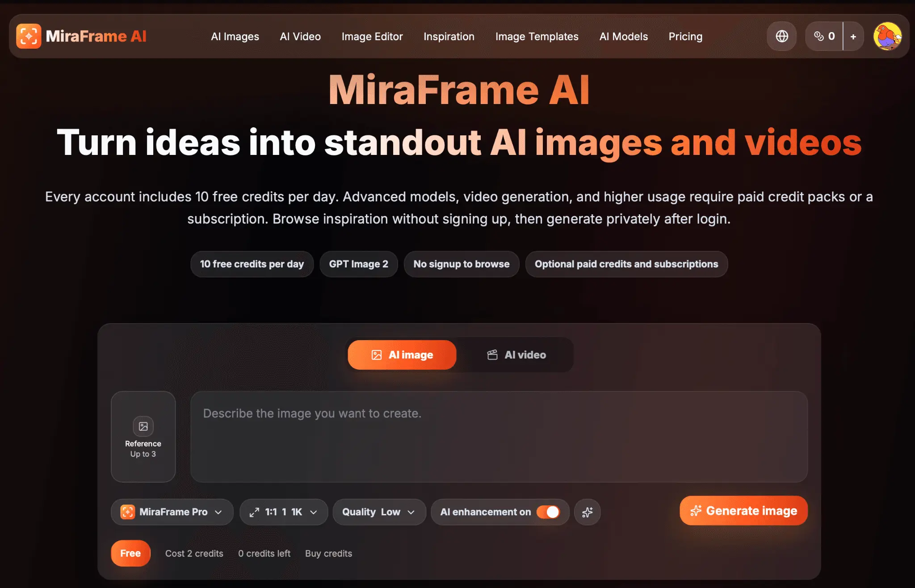Open Image Editor from the navbar
Viewport: 915px width, 588px height.
point(372,37)
